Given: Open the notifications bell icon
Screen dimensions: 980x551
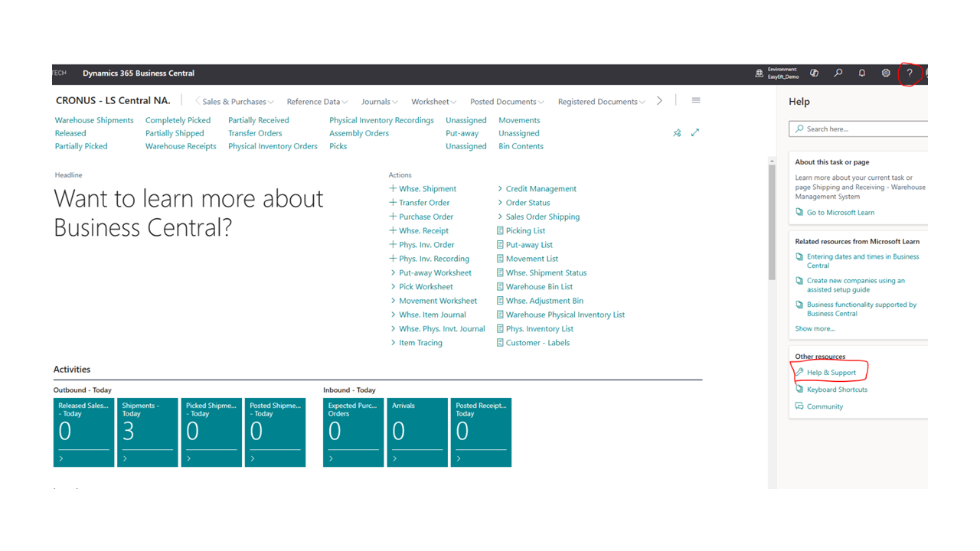Looking at the screenshot, I should point(862,73).
